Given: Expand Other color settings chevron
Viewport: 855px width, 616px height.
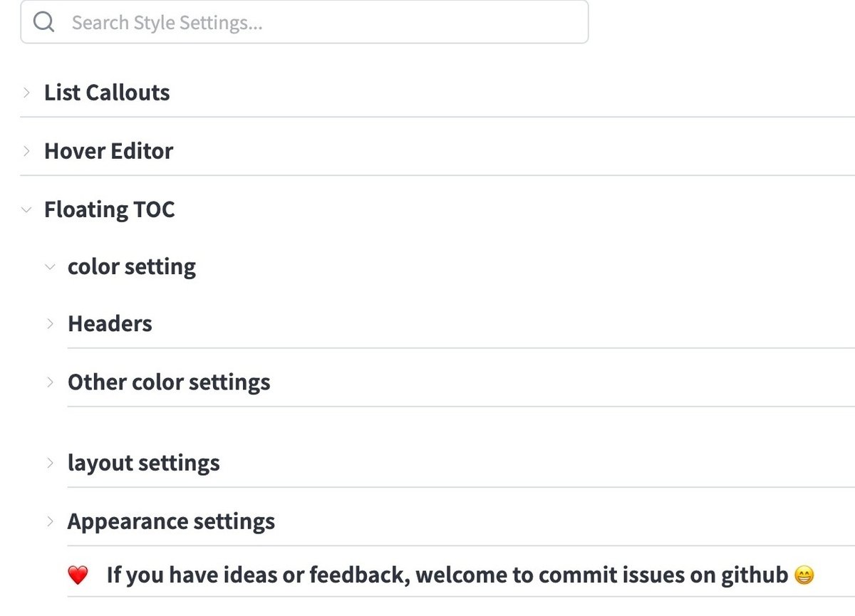Looking at the screenshot, I should [x=50, y=382].
